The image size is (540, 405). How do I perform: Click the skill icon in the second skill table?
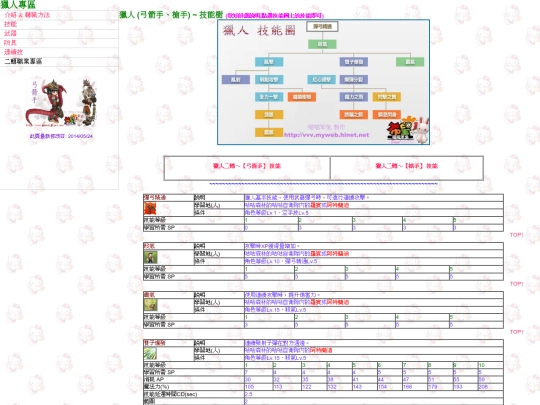150,257
